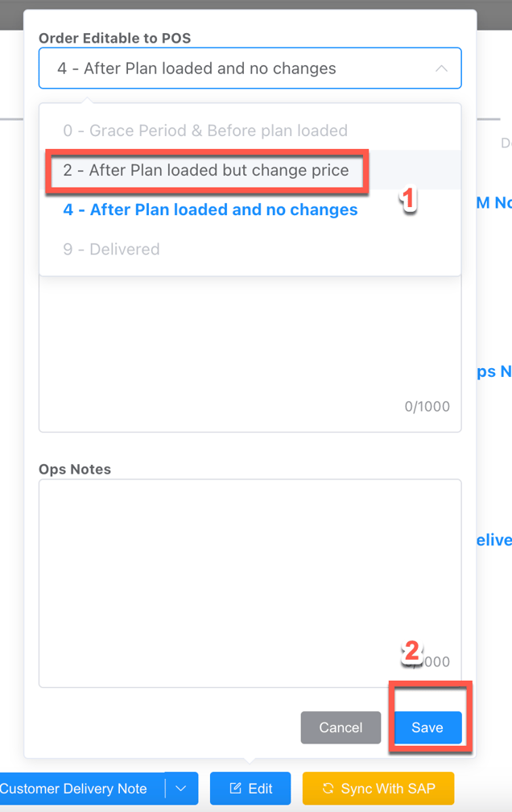512x812 pixels.
Task: Click the 9 - Delivered option
Action: pyautogui.click(x=111, y=249)
